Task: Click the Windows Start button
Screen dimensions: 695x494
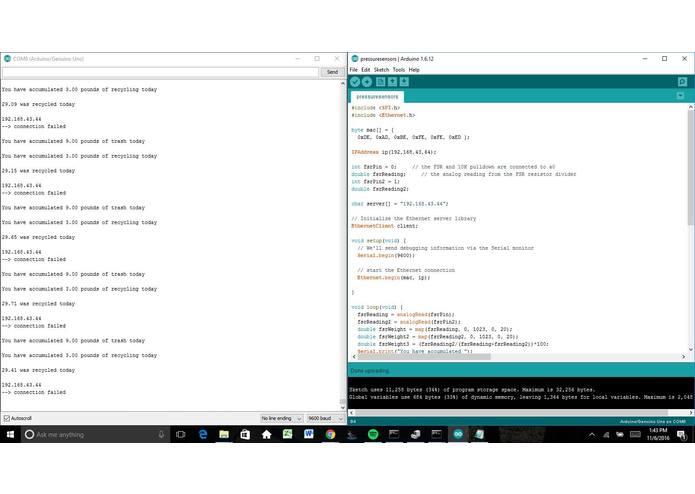Action: (x=10, y=435)
